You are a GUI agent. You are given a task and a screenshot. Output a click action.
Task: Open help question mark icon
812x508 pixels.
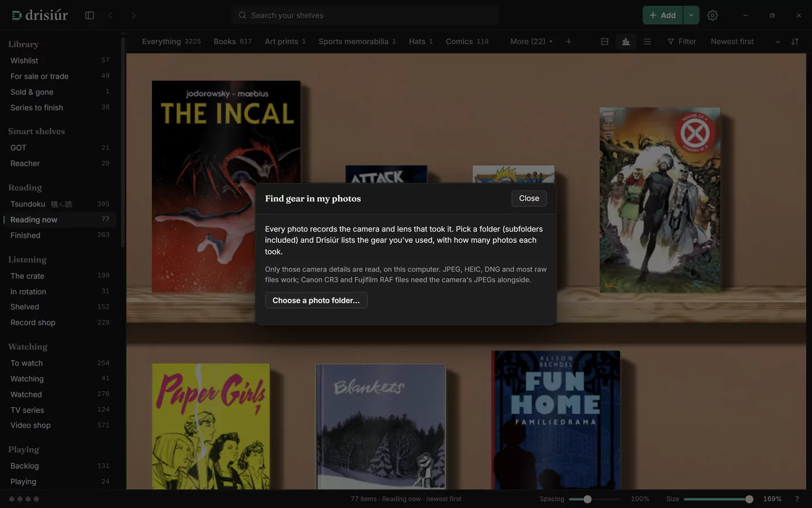pyautogui.click(x=797, y=499)
